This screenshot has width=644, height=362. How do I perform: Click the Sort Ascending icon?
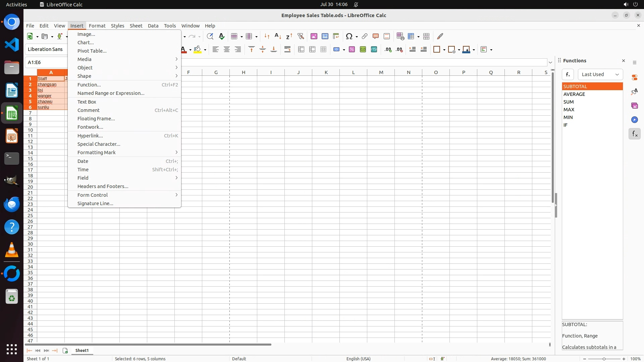[278, 36]
